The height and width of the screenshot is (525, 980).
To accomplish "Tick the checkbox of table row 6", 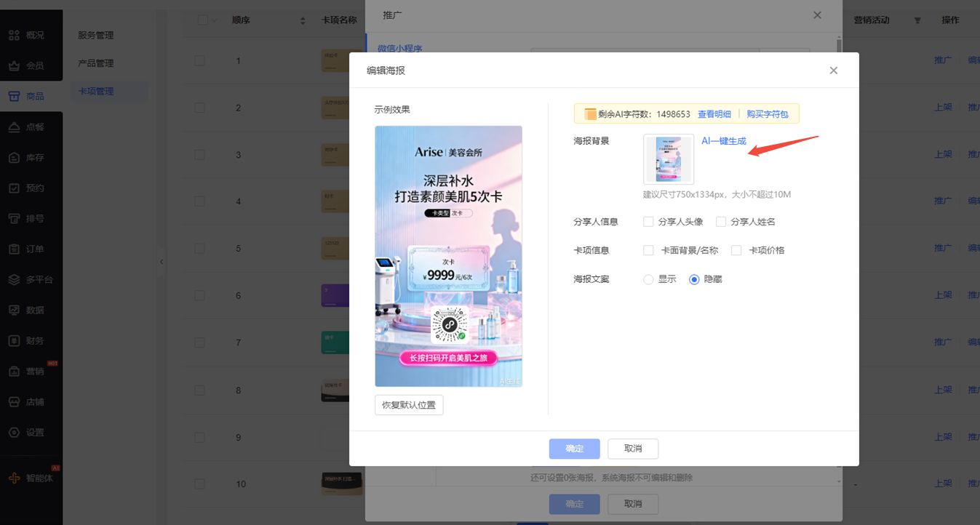I will coord(199,295).
